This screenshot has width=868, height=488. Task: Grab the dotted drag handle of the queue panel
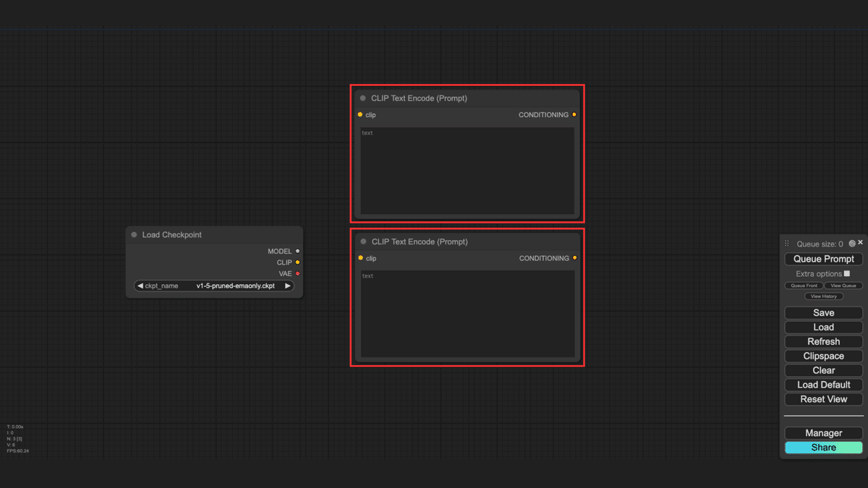point(787,244)
